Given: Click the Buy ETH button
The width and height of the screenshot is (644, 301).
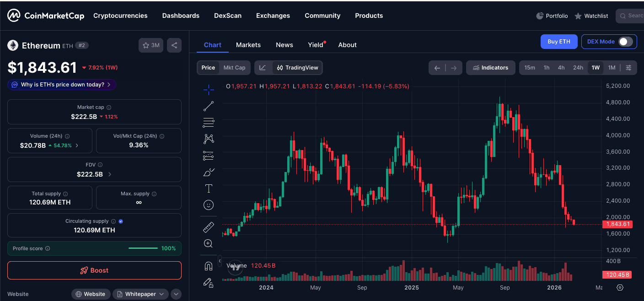Looking at the screenshot, I should tap(558, 42).
